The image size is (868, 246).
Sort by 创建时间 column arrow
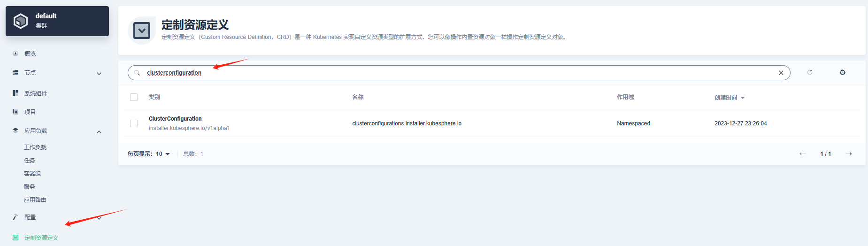pos(743,98)
